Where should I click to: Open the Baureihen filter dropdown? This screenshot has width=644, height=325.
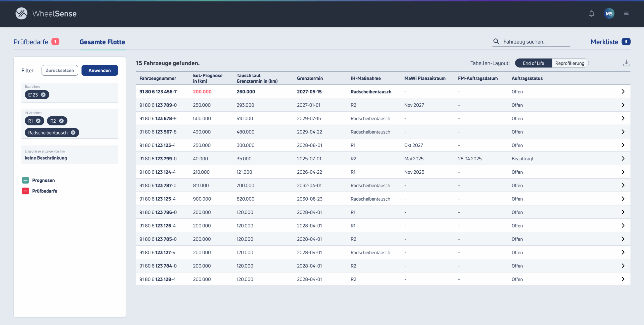70,92
